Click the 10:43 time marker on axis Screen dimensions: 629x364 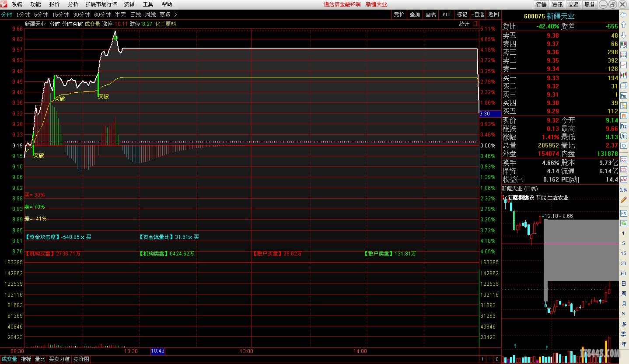[x=157, y=351]
